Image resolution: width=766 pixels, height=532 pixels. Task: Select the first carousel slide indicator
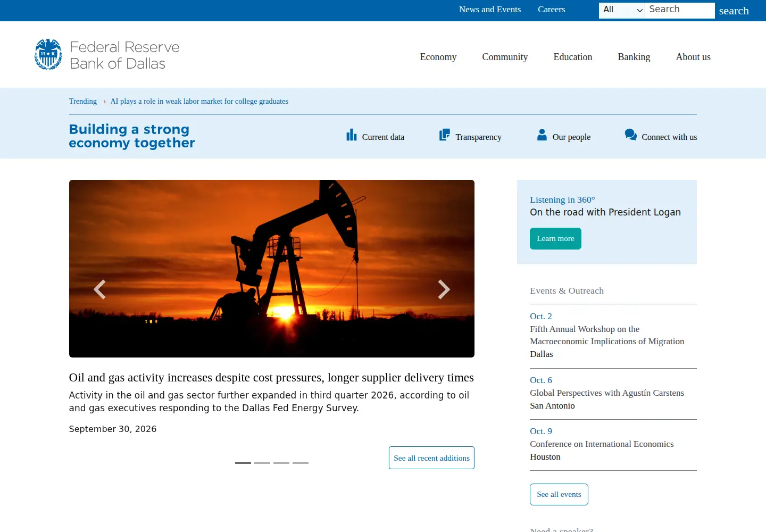click(x=243, y=463)
